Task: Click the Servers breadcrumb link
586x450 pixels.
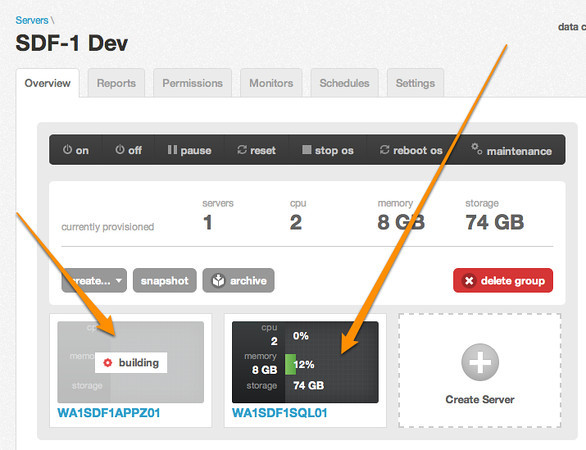Action: (32, 20)
